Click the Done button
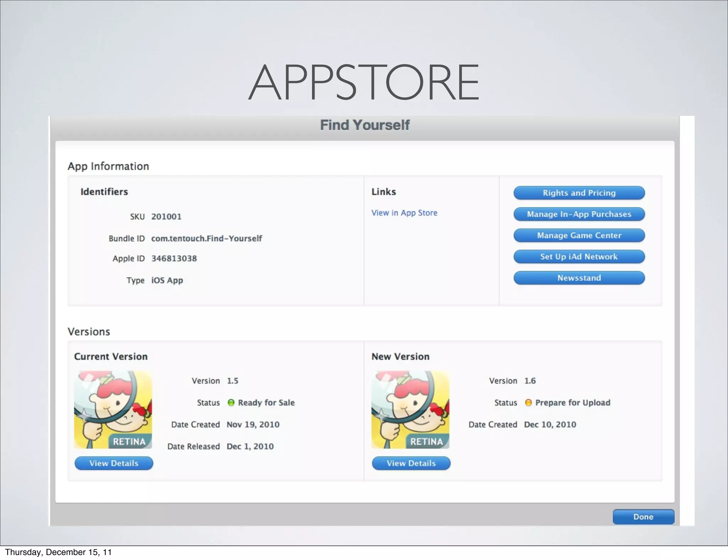 click(643, 517)
